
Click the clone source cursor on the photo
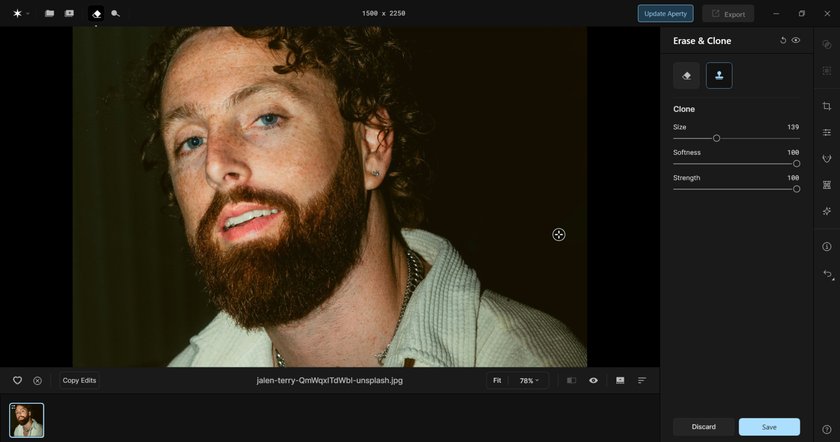(x=559, y=235)
